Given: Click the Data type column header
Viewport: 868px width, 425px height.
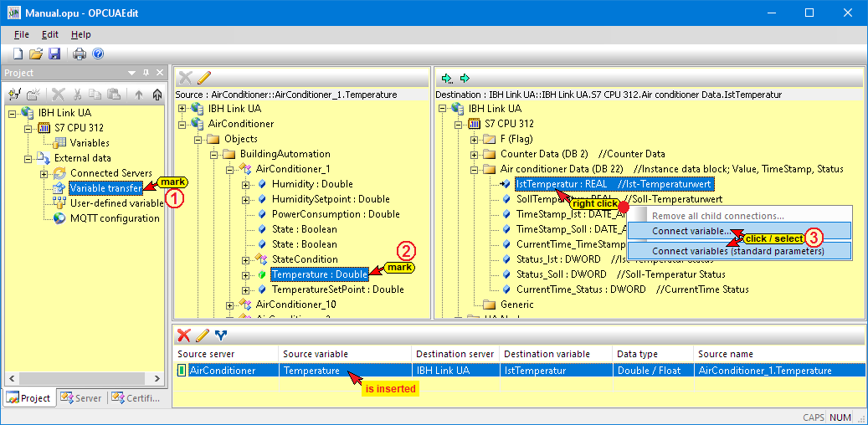Looking at the screenshot, I should pyautogui.click(x=653, y=354).
